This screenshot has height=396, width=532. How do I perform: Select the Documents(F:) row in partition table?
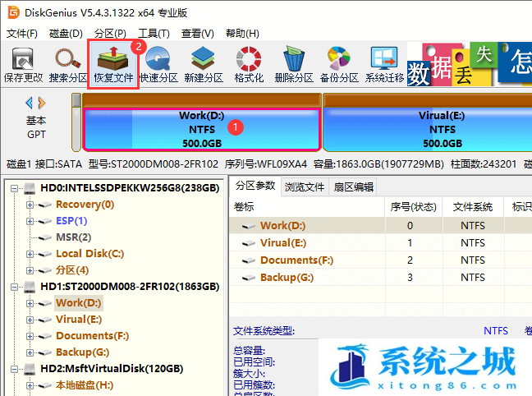pyautogui.click(x=381, y=260)
